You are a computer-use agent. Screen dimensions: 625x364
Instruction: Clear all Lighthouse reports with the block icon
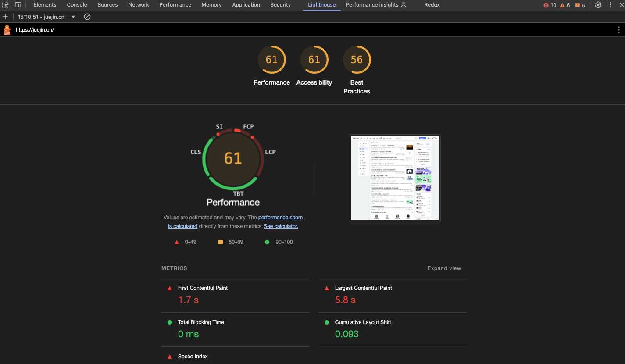[87, 17]
